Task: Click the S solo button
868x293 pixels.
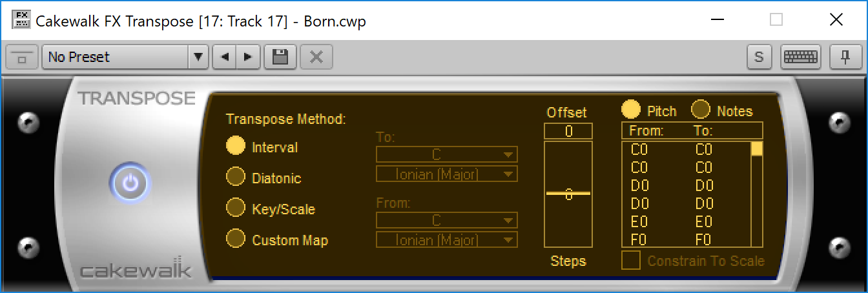Action: [759, 57]
